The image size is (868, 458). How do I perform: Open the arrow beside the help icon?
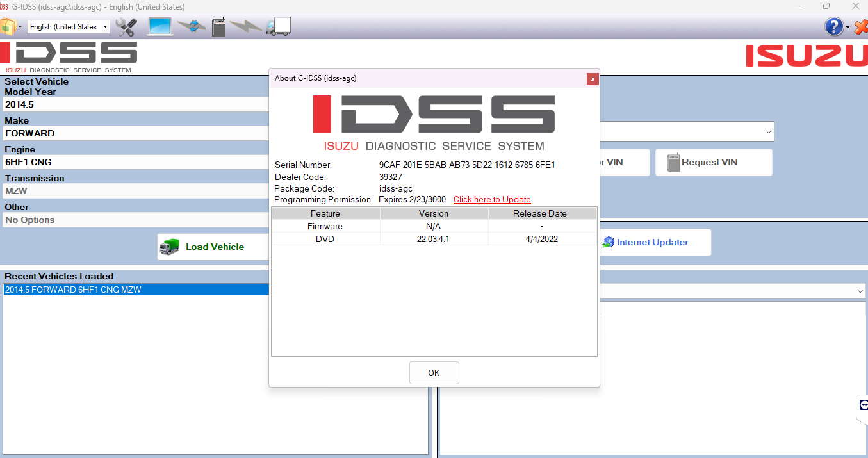848,28
